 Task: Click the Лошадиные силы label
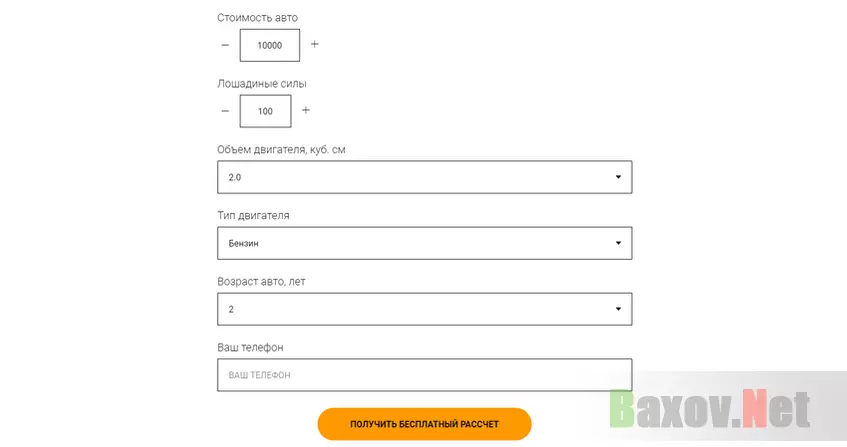(x=262, y=84)
